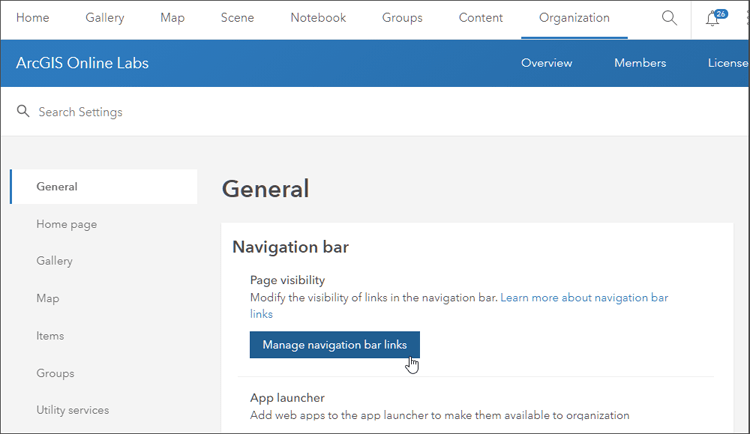Click the Navigation bar section heading

[x=290, y=247]
